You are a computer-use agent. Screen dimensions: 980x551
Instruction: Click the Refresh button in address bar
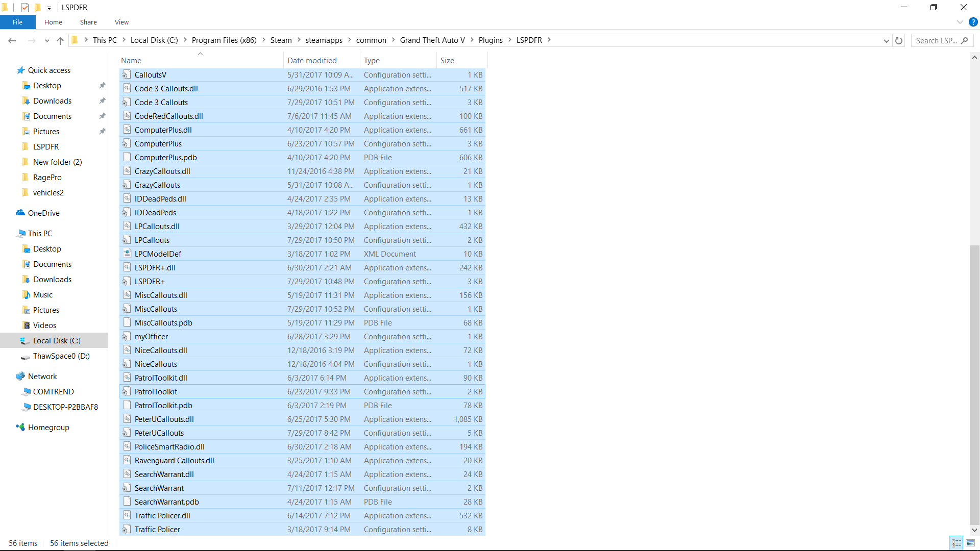tap(899, 40)
